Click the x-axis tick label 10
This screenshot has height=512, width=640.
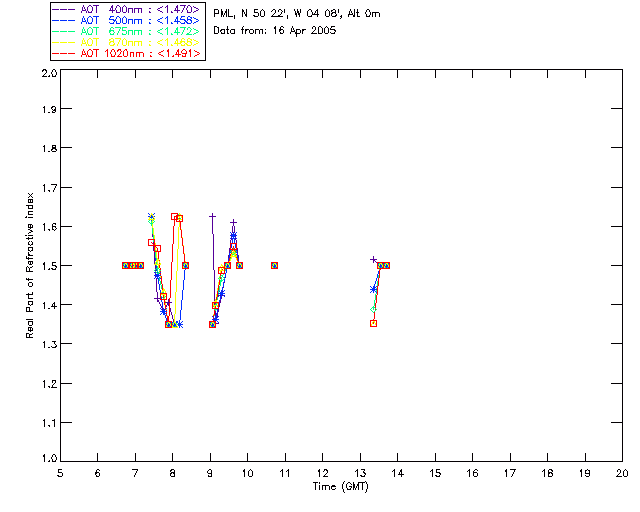247,473
